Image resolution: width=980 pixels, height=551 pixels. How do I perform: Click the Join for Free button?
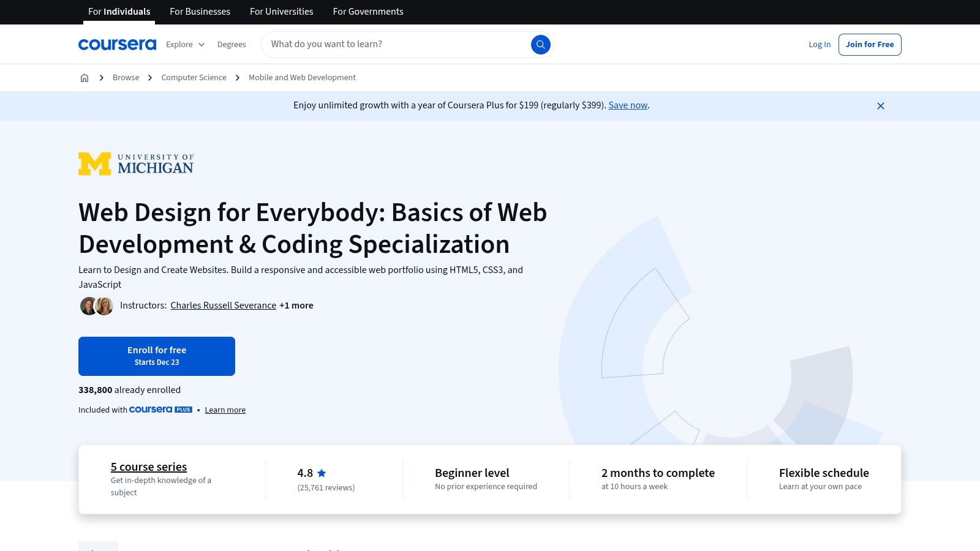(x=869, y=44)
